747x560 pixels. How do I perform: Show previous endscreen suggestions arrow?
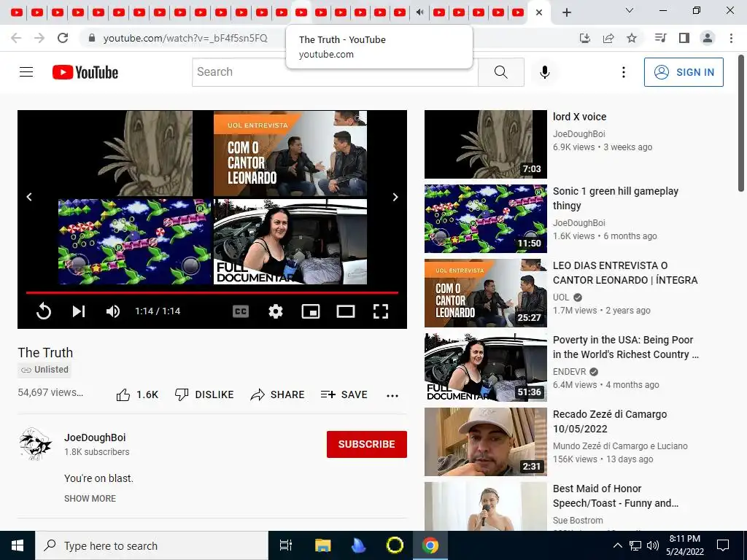point(29,197)
